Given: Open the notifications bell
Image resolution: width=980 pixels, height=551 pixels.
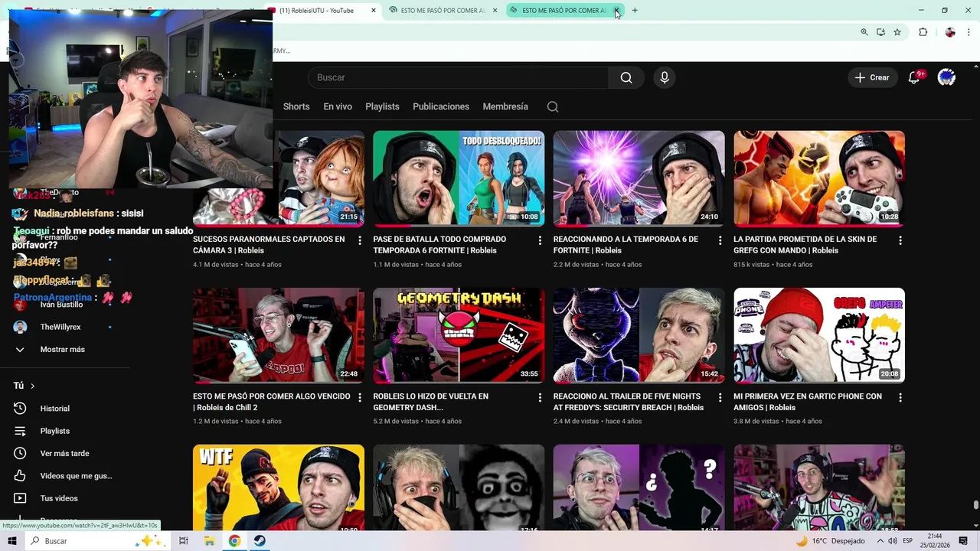Looking at the screenshot, I should [x=913, y=77].
